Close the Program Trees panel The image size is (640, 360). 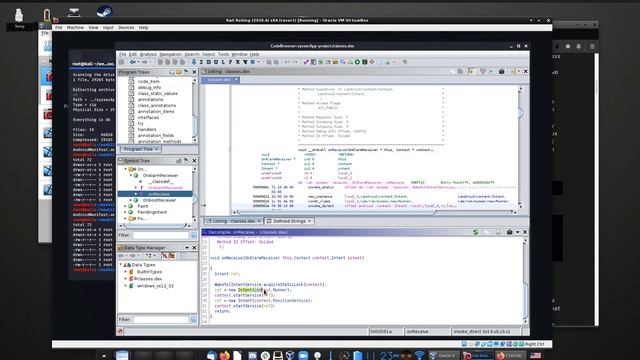tap(194, 72)
